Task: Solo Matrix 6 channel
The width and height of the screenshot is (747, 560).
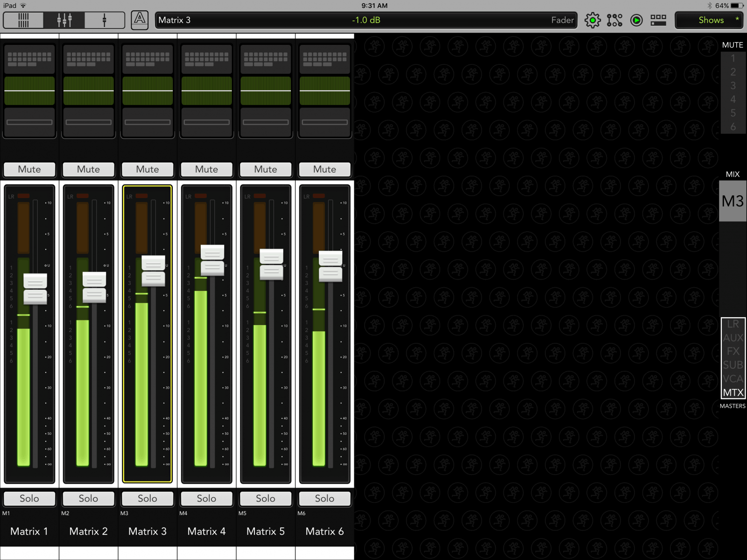Action: 324,499
